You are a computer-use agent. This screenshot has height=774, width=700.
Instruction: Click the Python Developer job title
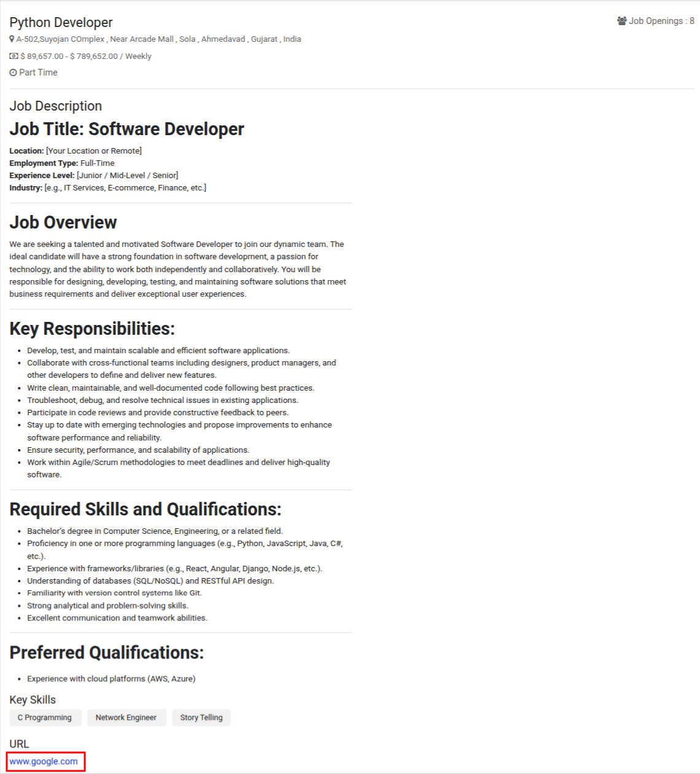coord(61,23)
